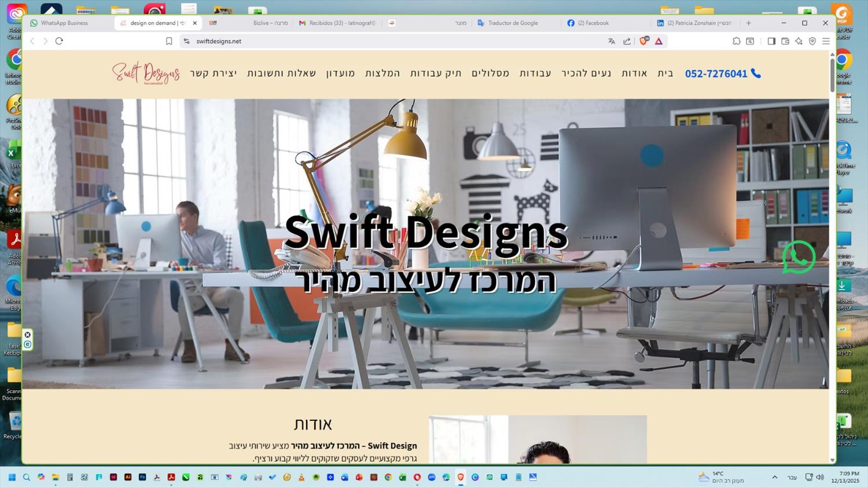Viewport: 868px width, 488px height.
Task: Launch Adobe Photoshop from the taskbar
Action: (142, 478)
